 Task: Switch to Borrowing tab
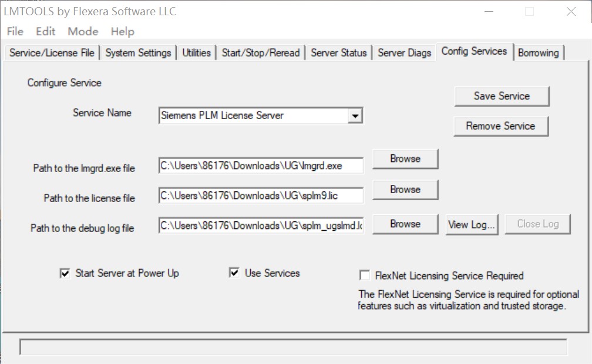click(x=539, y=52)
